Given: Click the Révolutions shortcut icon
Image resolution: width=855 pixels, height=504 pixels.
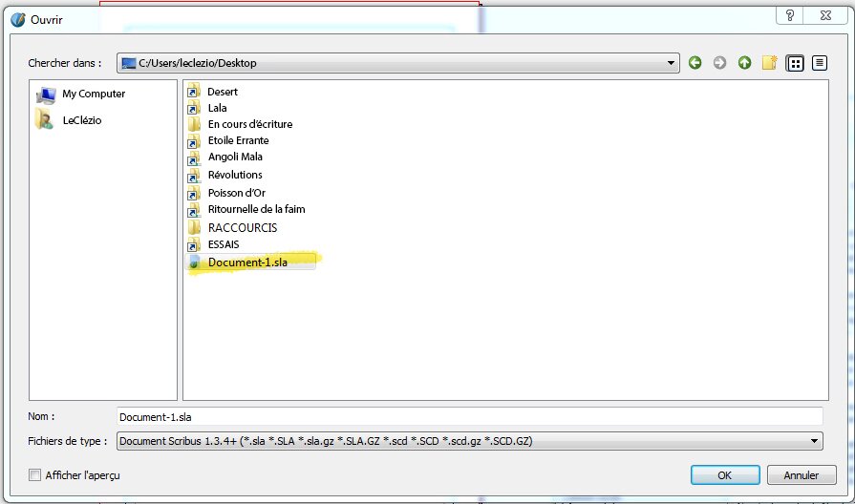Looking at the screenshot, I should point(194,175).
